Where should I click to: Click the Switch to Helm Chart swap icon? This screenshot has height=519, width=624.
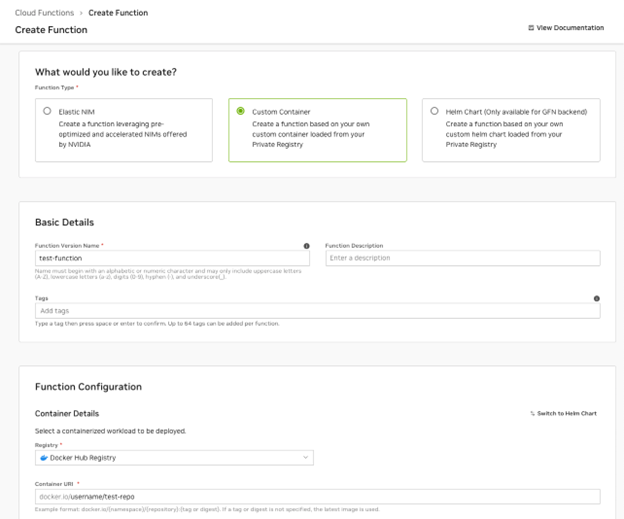pyautogui.click(x=532, y=414)
